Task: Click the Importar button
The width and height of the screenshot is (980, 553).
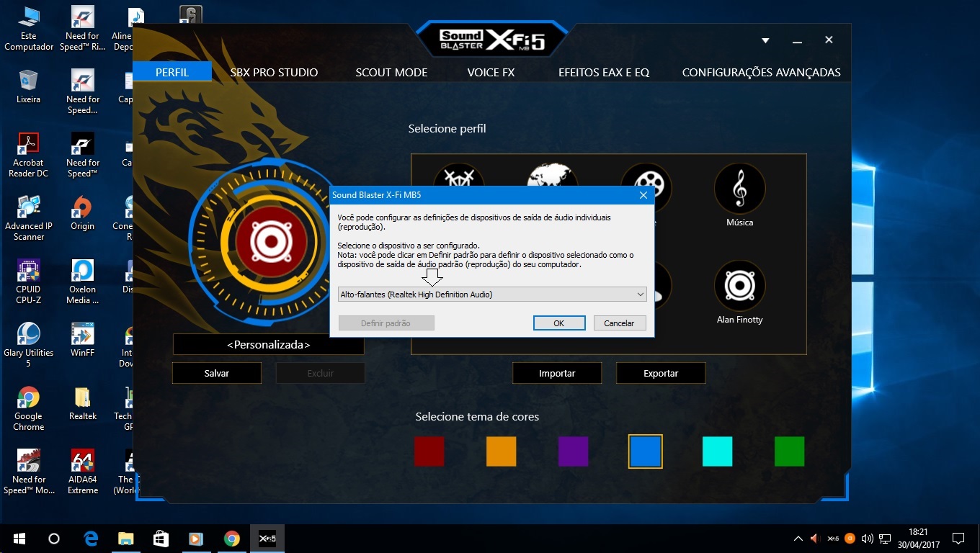Action: tap(557, 373)
